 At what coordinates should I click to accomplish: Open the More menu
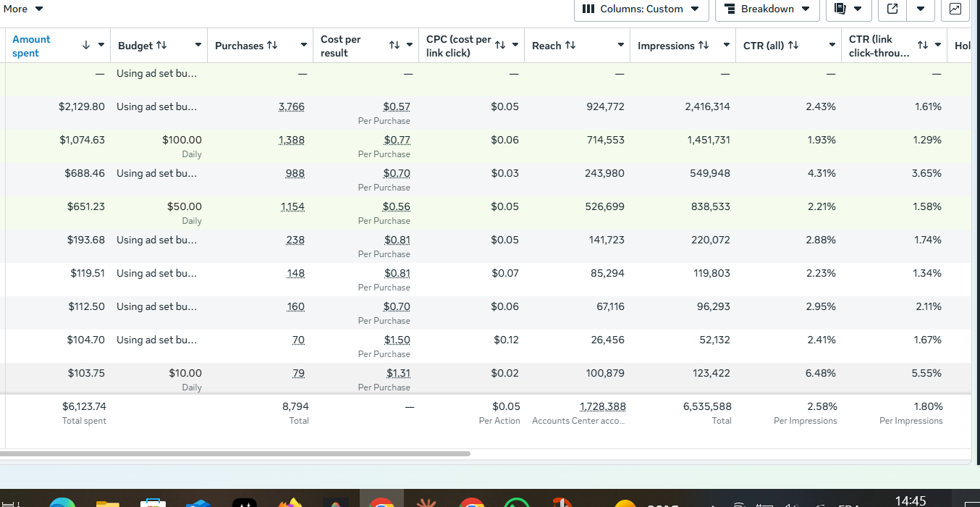click(23, 9)
